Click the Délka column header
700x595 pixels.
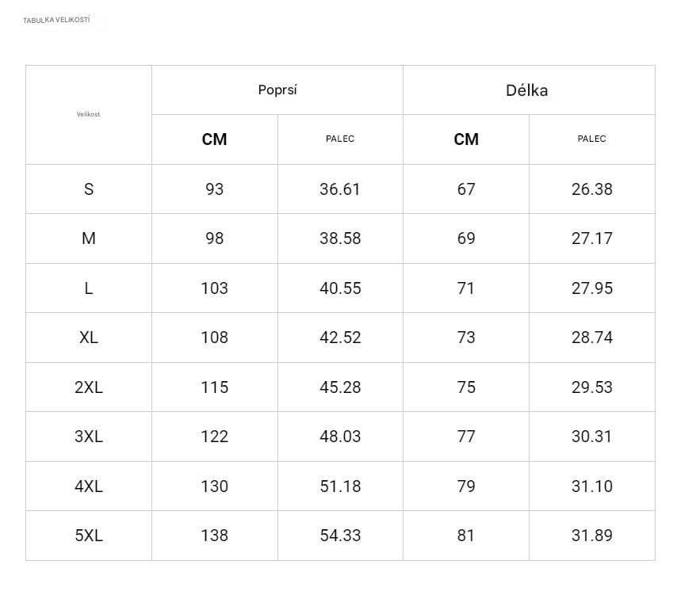click(x=527, y=90)
